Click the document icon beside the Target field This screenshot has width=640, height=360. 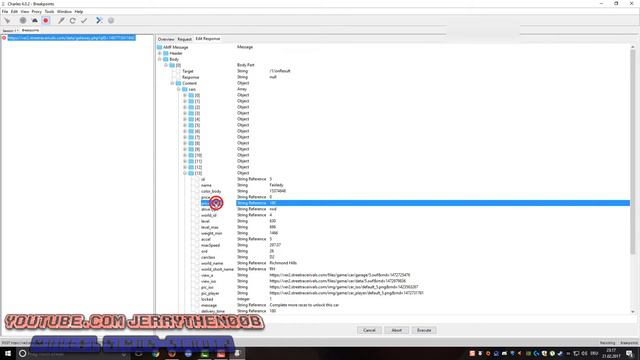pos(178,71)
